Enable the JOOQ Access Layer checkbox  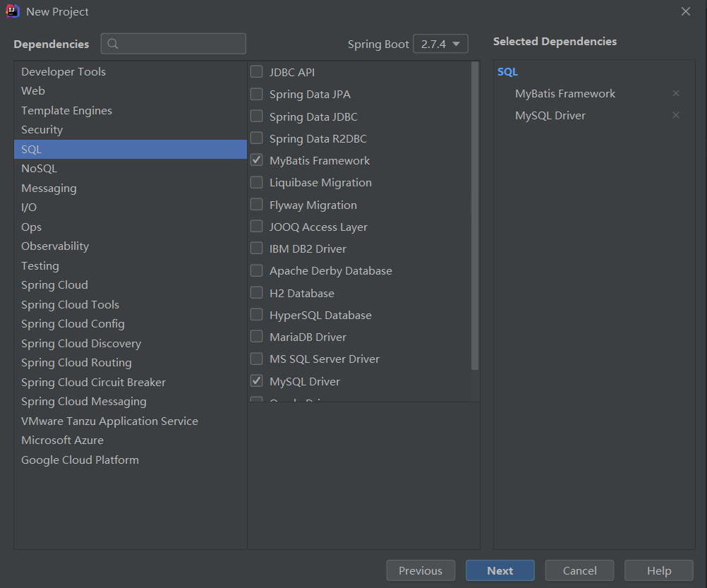pos(257,227)
